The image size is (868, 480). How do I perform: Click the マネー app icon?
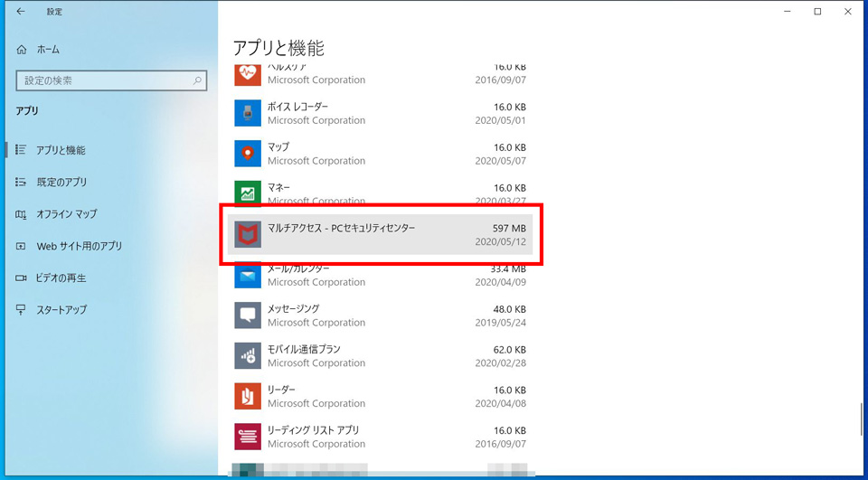tap(248, 193)
